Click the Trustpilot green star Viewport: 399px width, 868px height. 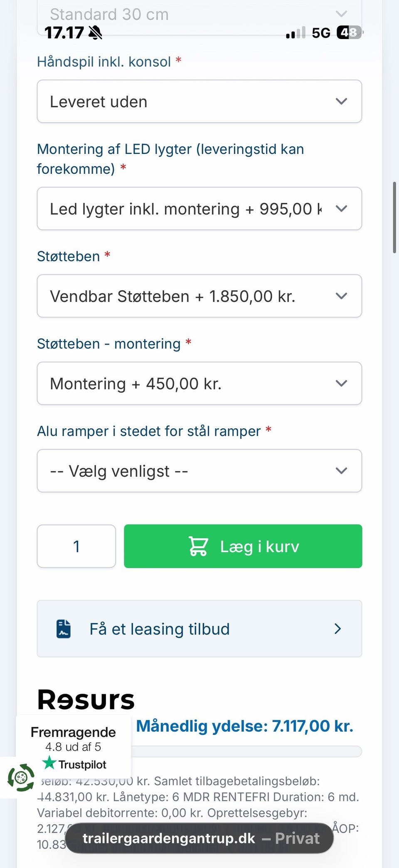click(x=49, y=763)
